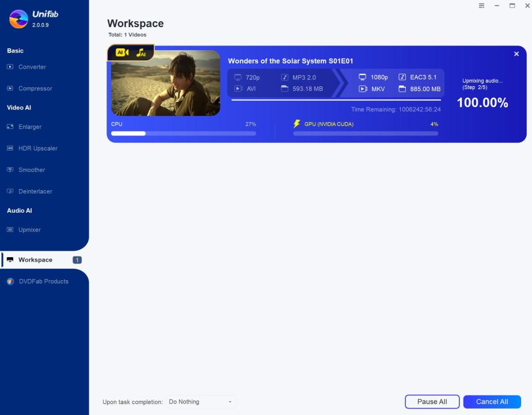Image resolution: width=532 pixels, height=415 pixels.
Task: Open the Upon task completion dropdown
Action: pyautogui.click(x=200, y=402)
